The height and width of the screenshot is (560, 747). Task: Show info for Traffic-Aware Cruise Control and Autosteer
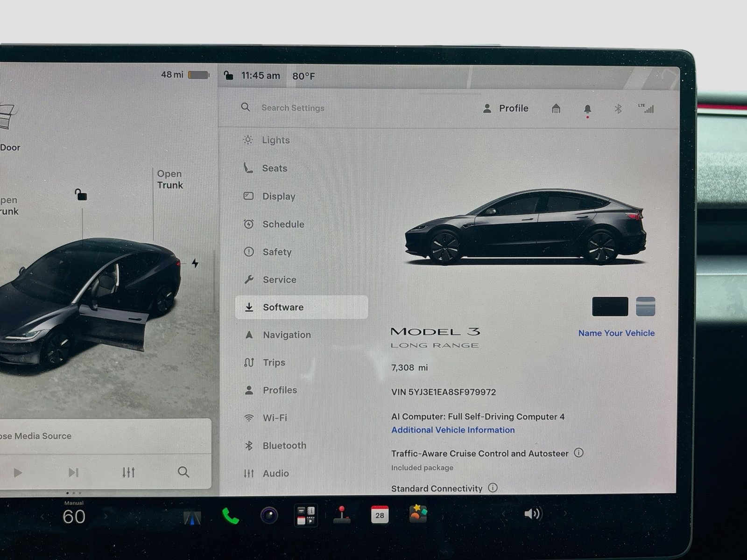(x=578, y=453)
